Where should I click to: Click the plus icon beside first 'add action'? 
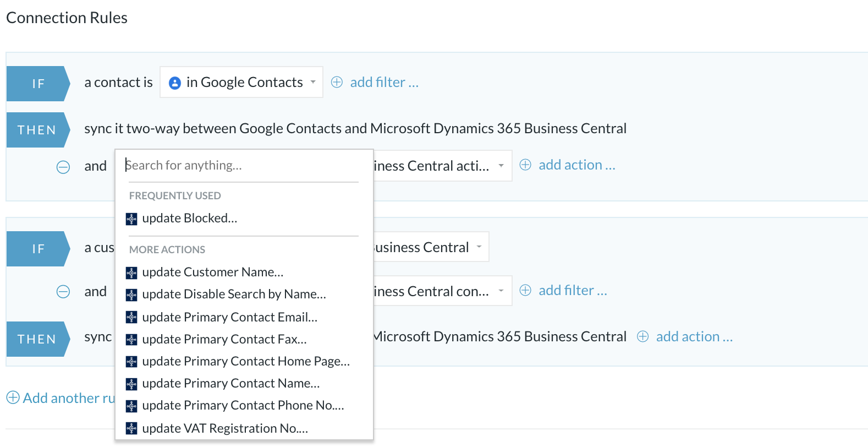[525, 165]
